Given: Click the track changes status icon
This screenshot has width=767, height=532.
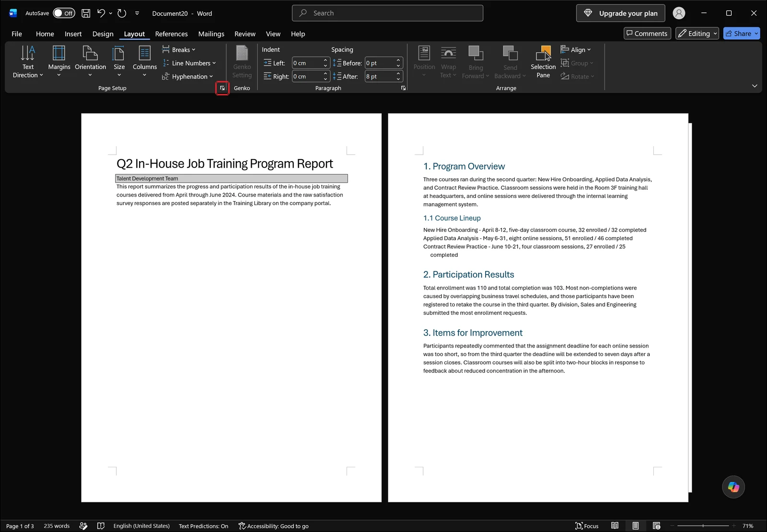Looking at the screenshot, I should pyautogui.click(x=83, y=526).
